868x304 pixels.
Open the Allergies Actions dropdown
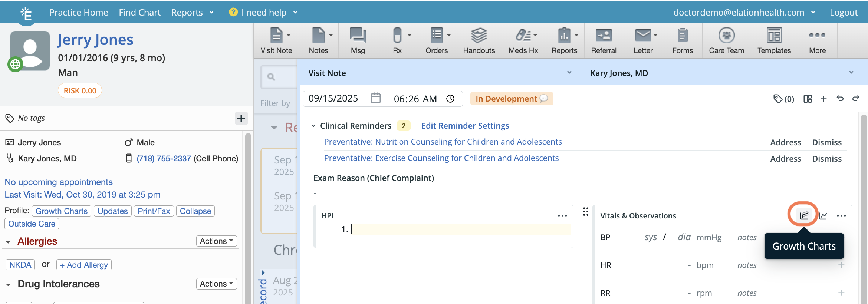[x=216, y=241]
